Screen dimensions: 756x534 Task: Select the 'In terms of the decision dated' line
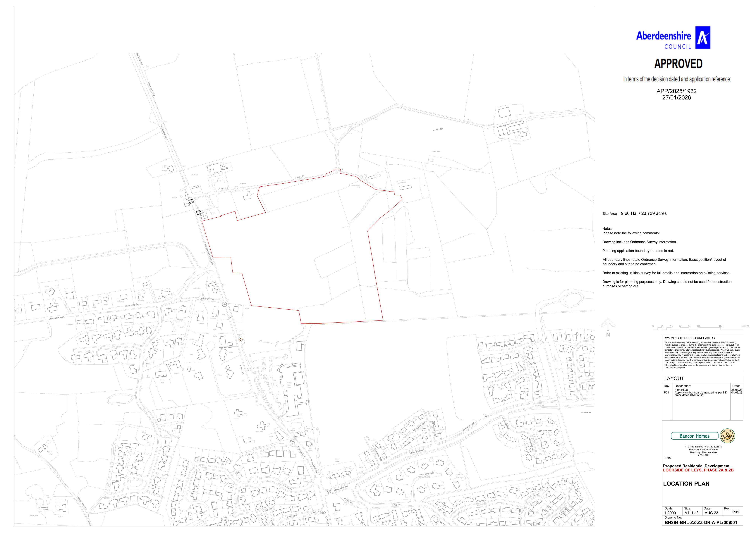[x=677, y=79]
